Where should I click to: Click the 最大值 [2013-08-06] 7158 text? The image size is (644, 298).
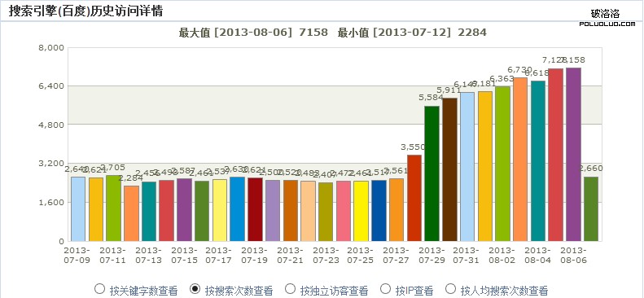253,33
